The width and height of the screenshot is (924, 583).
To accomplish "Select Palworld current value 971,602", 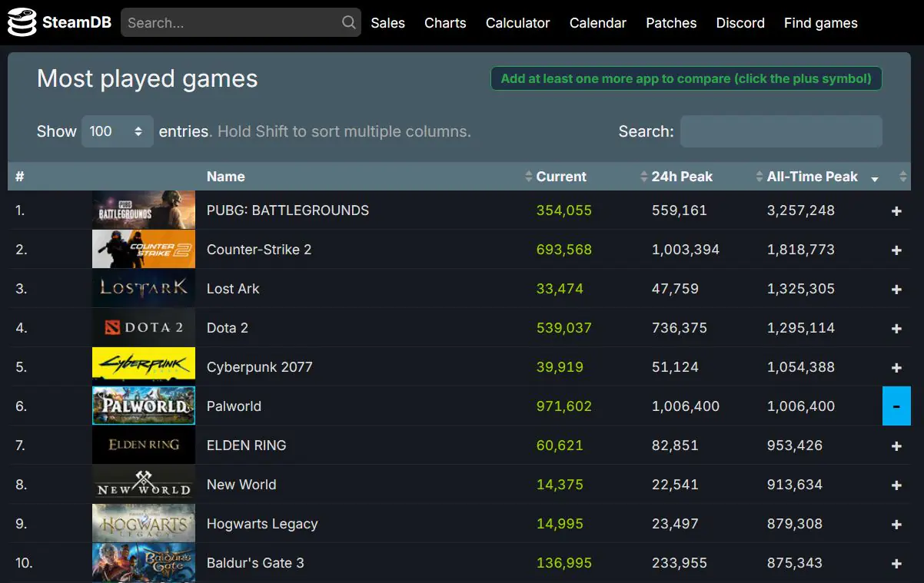I will click(564, 406).
